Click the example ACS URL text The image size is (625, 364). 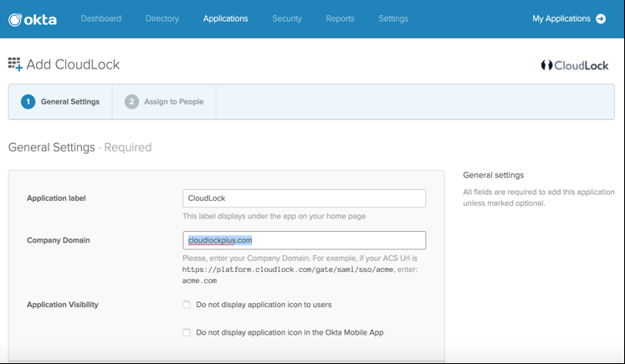[288, 269]
